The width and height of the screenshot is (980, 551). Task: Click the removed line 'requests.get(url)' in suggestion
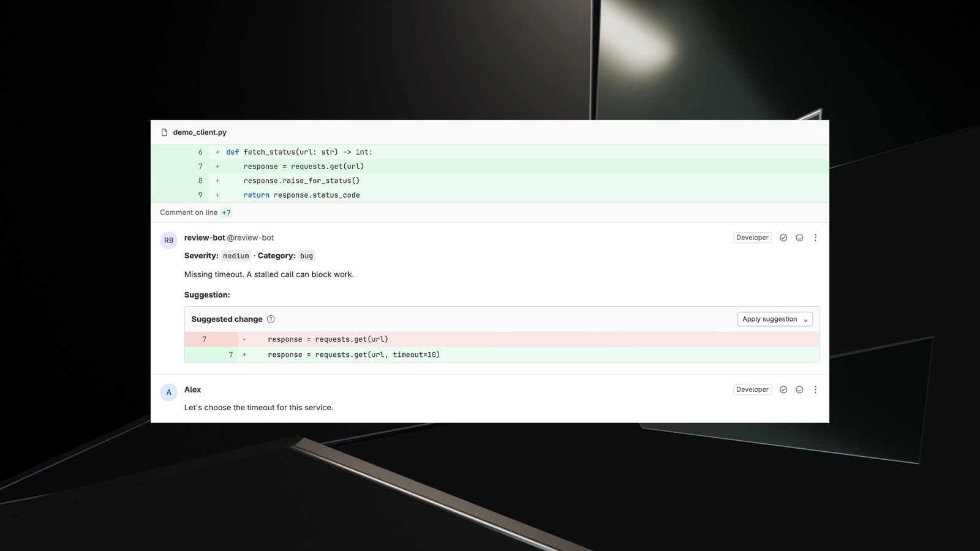pyautogui.click(x=502, y=339)
